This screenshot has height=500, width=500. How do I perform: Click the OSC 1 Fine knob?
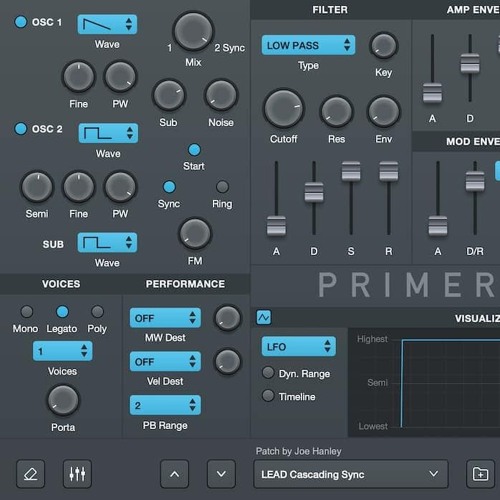(x=79, y=76)
